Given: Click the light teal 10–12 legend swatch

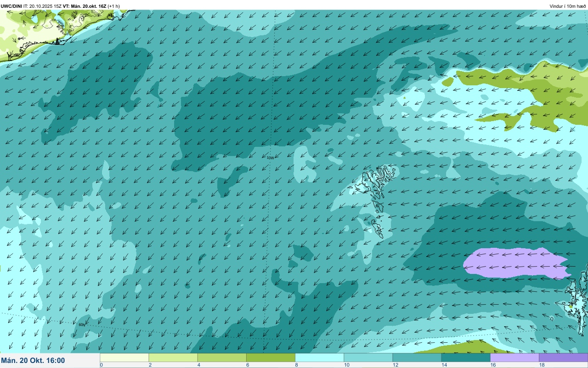Looking at the screenshot, I should 368,357.
